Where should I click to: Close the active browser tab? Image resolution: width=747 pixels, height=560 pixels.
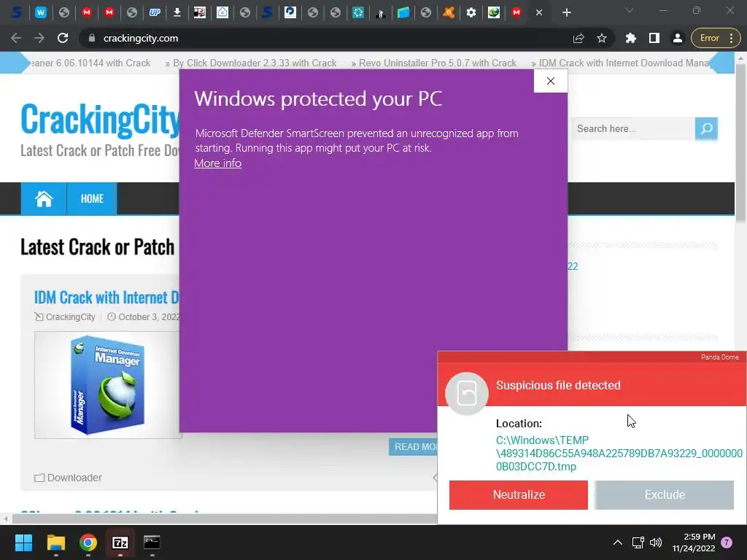point(539,12)
